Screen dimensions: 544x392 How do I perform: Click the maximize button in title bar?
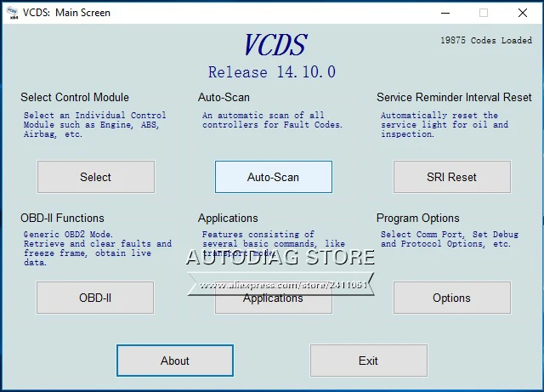(484, 13)
